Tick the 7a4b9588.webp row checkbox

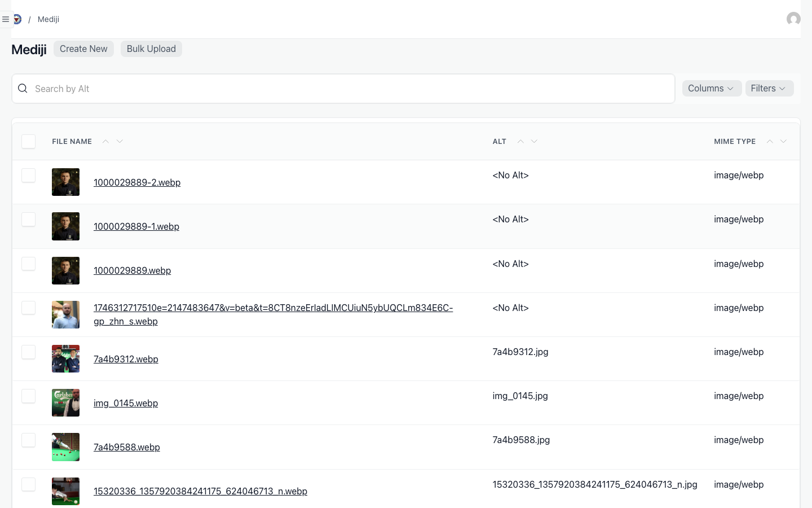point(28,440)
